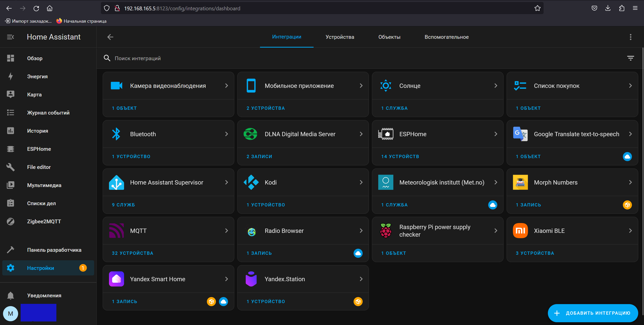This screenshot has height=325, width=644.
Task: Switch to the Интеграции tab
Action: coord(286,37)
